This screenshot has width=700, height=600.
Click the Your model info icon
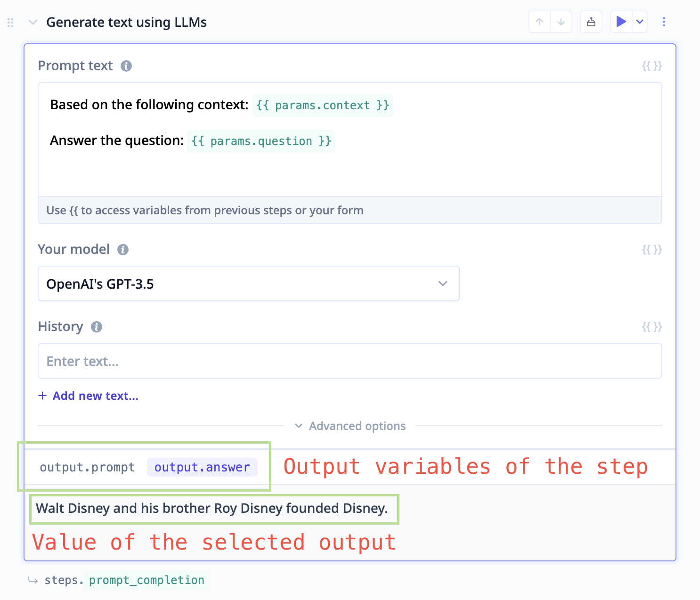click(123, 250)
